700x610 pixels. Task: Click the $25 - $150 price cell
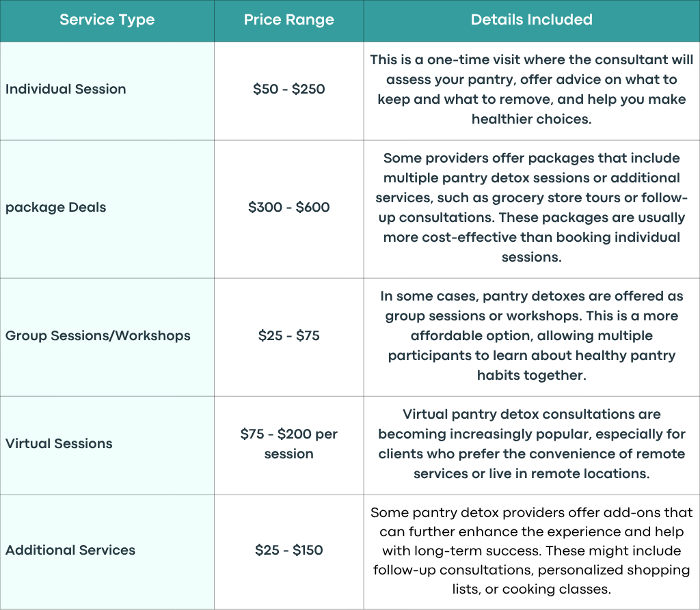(x=289, y=552)
